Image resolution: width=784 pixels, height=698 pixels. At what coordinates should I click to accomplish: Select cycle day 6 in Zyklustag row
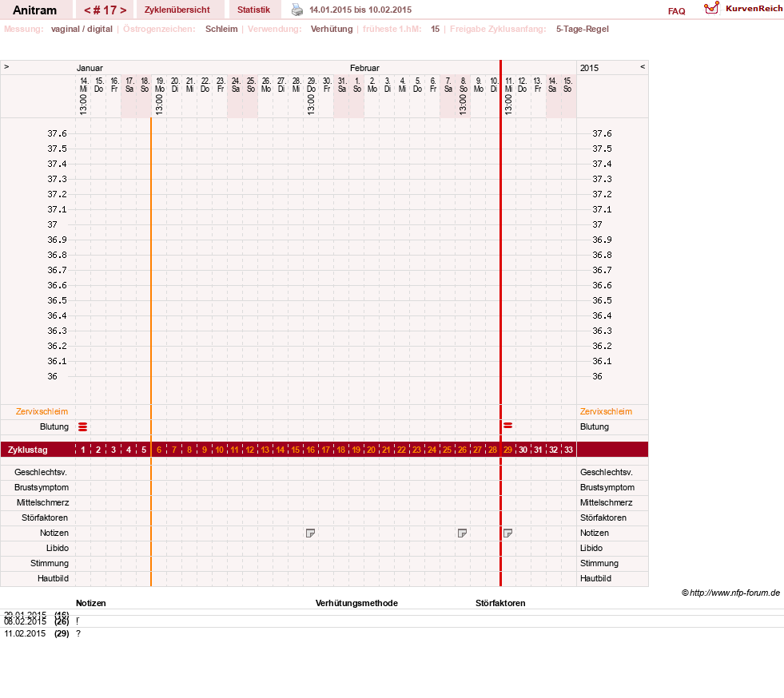(x=159, y=450)
